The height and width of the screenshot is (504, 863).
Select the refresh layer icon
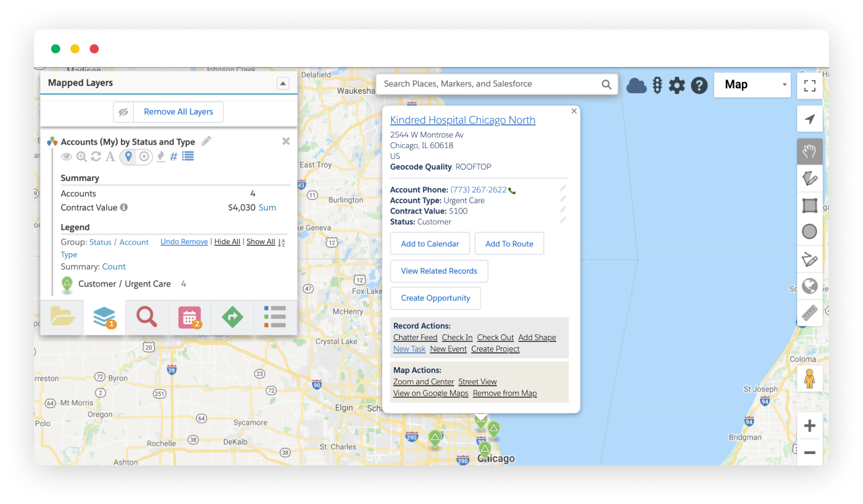95,157
